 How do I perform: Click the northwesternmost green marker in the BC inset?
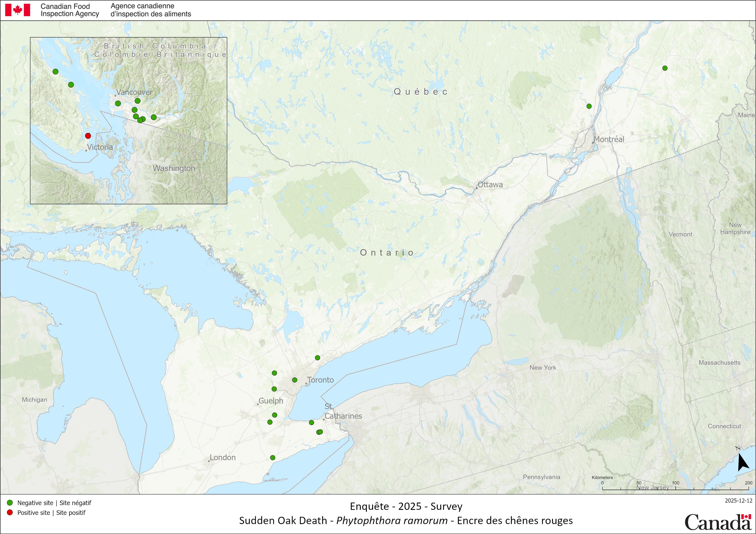pyautogui.click(x=55, y=71)
